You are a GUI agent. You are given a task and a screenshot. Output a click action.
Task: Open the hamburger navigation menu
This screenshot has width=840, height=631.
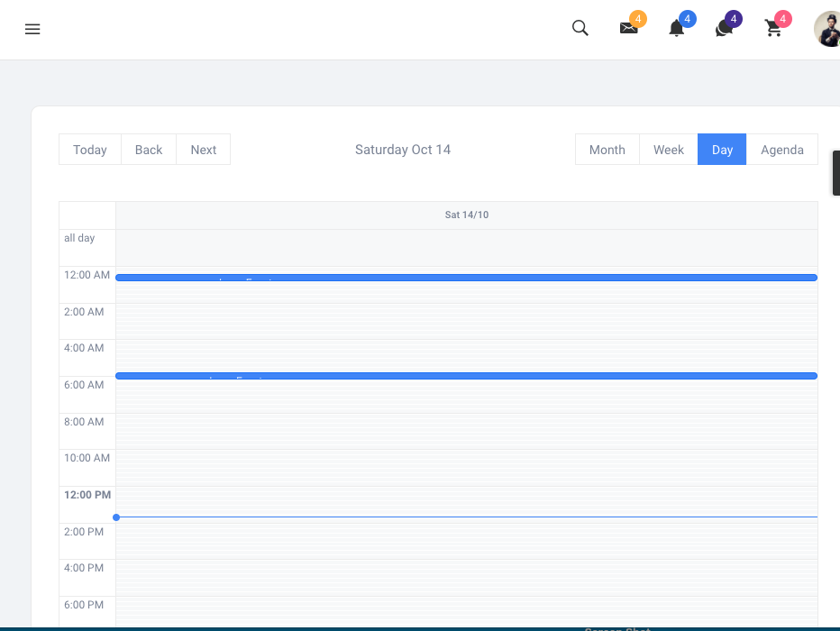pos(32,29)
